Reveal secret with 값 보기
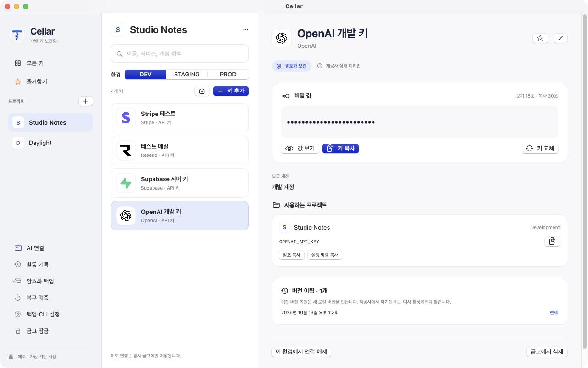This screenshot has width=588, height=368. [300, 149]
